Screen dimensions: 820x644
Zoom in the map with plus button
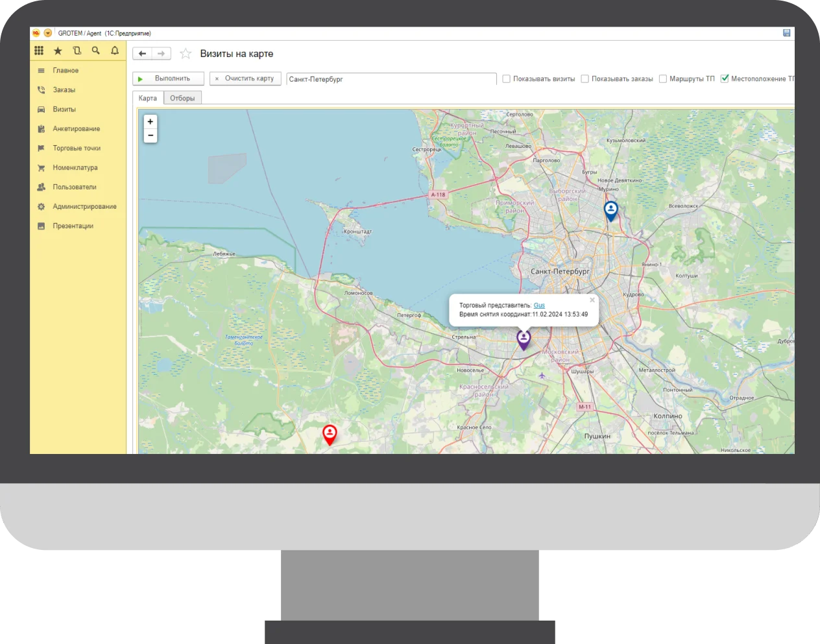[151, 121]
